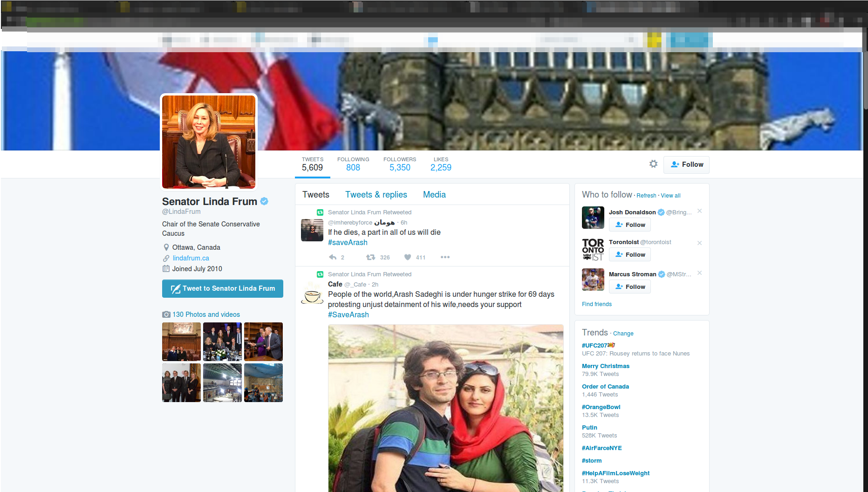Click retweet icon showing 326
Image resolution: width=868 pixels, height=492 pixels.
(371, 257)
